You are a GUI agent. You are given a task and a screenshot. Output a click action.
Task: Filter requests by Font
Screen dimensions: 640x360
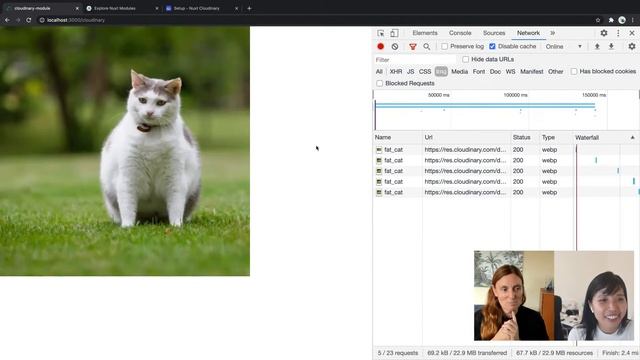(479, 71)
